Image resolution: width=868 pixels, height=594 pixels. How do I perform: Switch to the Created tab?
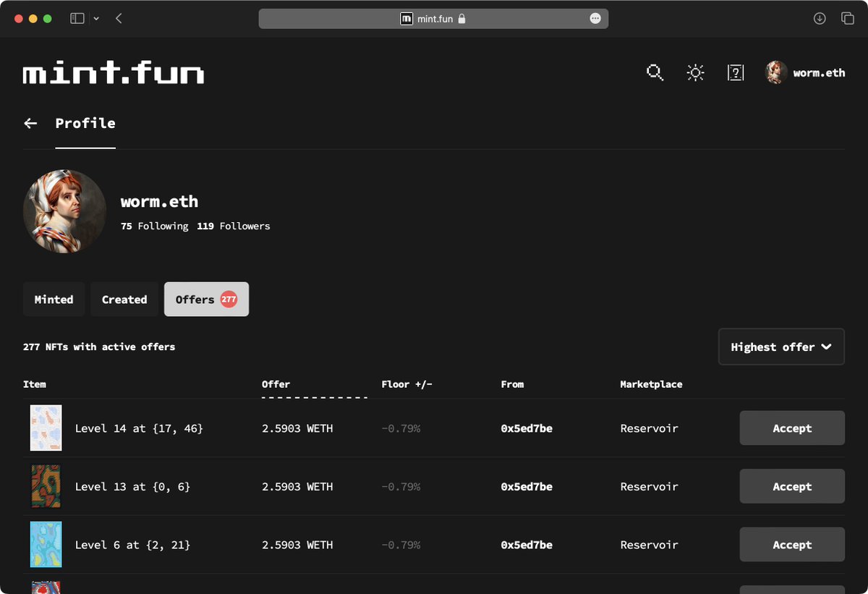(x=124, y=299)
